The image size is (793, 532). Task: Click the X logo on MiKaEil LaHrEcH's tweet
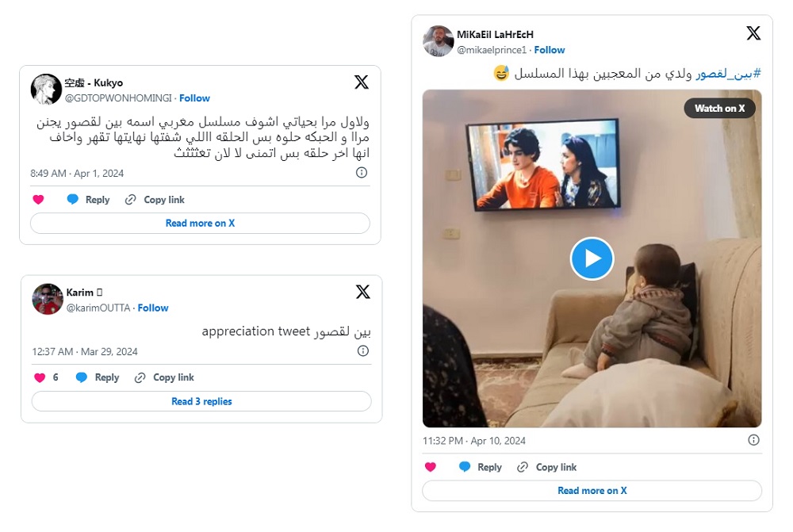pyautogui.click(x=753, y=33)
